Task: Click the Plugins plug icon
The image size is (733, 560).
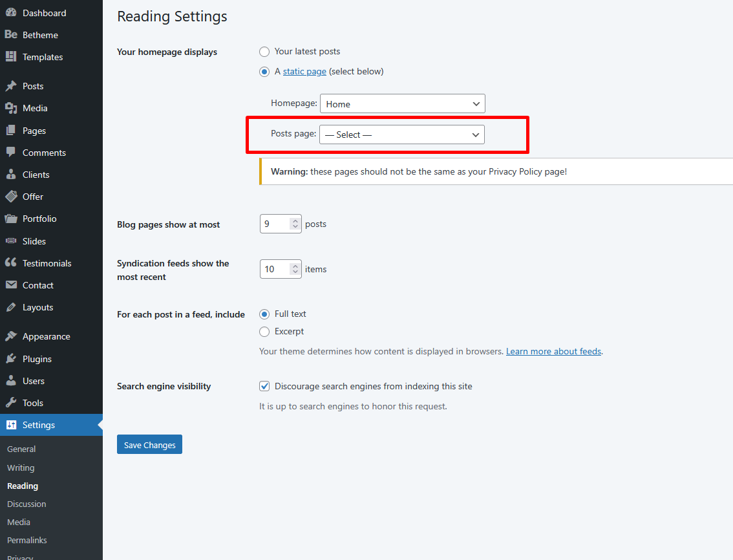Action: (x=11, y=359)
